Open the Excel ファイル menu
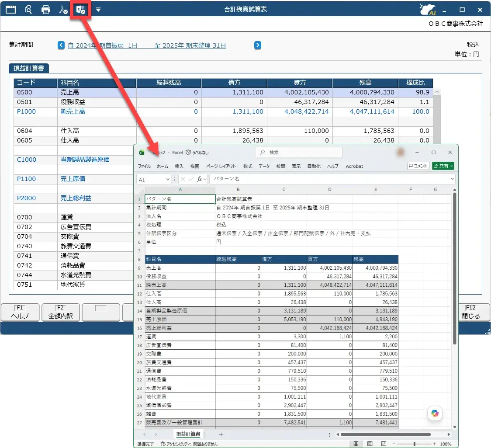Screen dimensions: 491x448 [144, 167]
